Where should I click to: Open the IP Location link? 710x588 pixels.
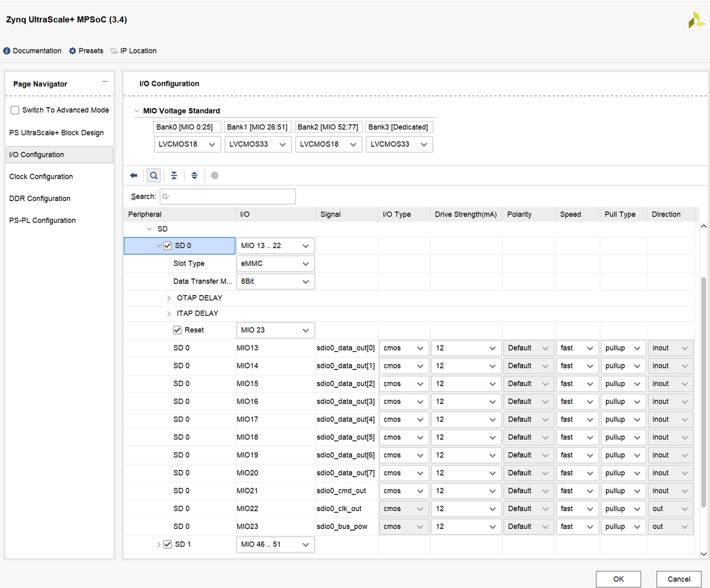[138, 51]
